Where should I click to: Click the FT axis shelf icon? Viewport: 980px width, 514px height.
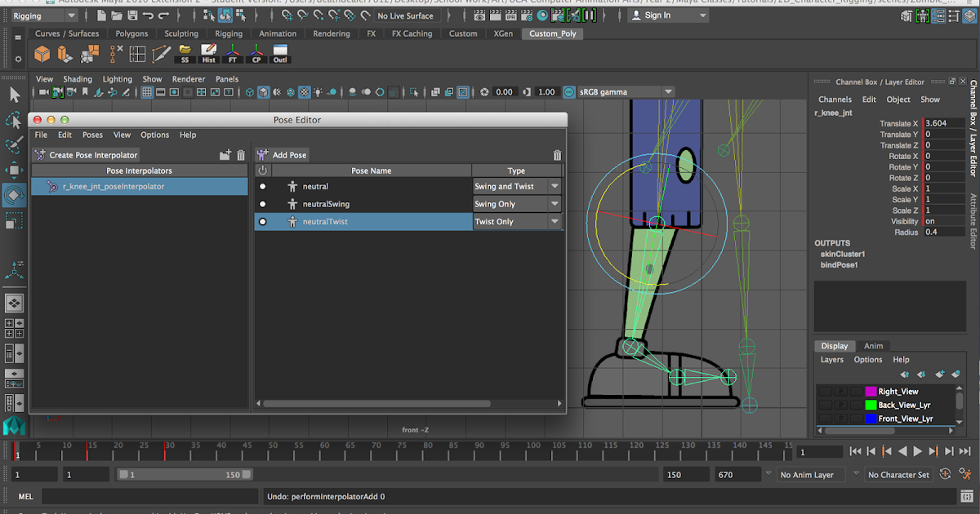coord(233,52)
